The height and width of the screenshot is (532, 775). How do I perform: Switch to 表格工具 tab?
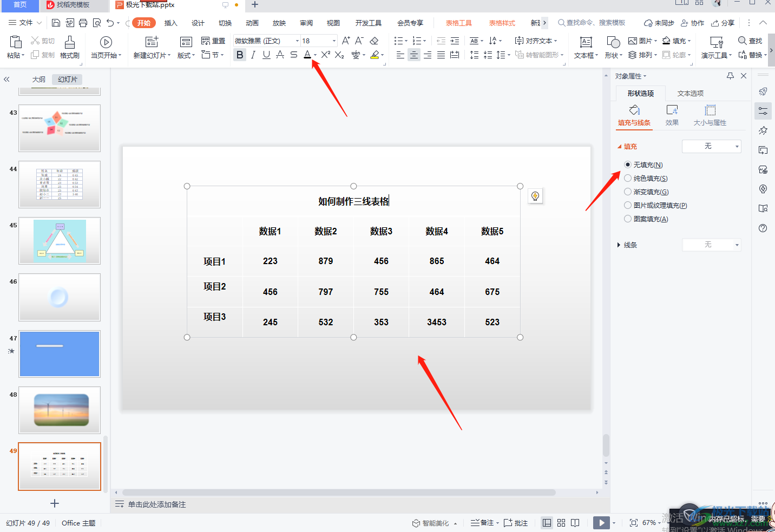[459, 23]
